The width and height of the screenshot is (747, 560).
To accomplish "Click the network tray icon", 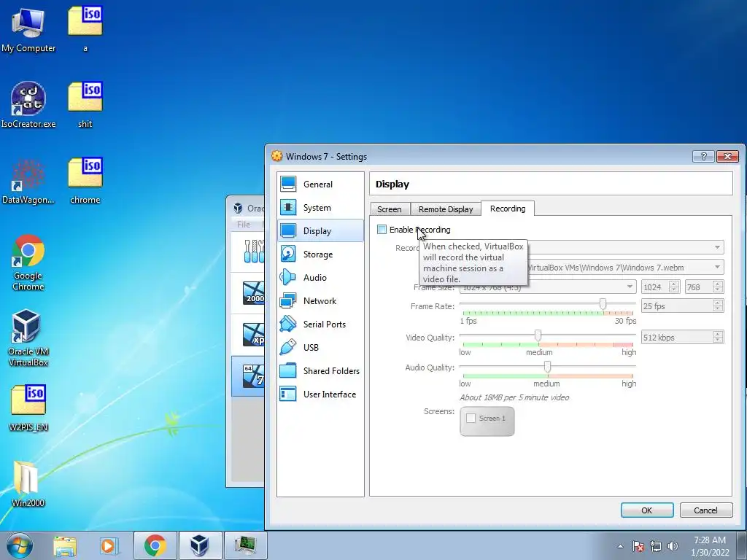I will [656, 546].
